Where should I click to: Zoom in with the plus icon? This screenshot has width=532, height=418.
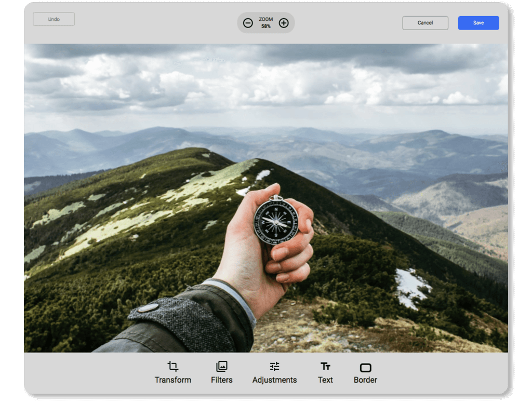[284, 23]
